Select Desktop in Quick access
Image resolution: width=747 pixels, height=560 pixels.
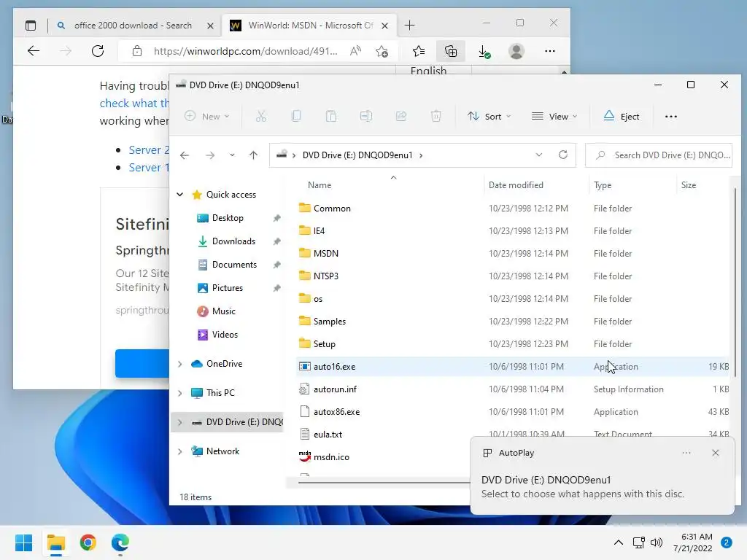pyautogui.click(x=228, y=218)
